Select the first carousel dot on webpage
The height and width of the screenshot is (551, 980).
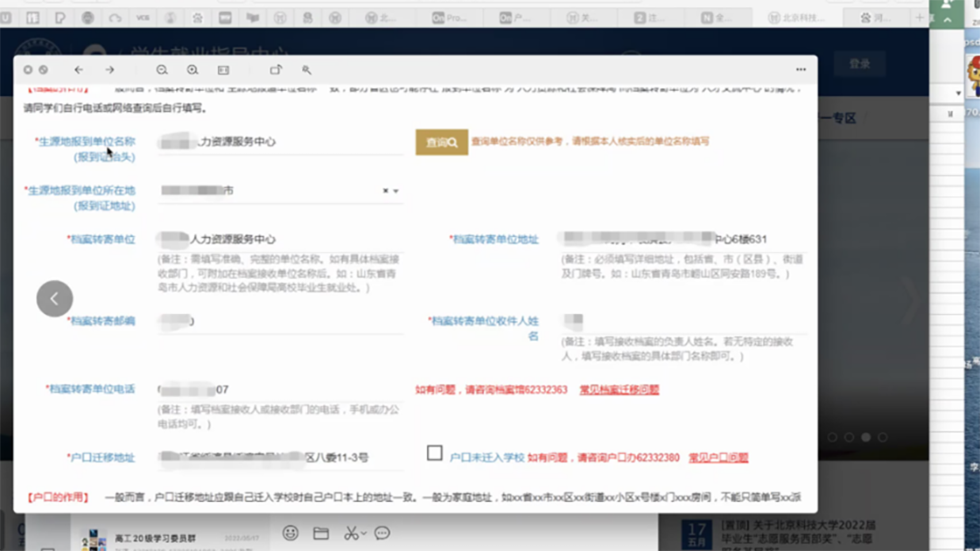pos(832,437)
